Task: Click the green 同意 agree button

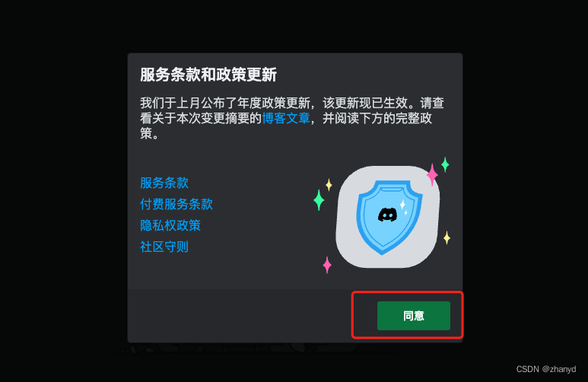Action: pyautogui.click(x=414, y=316)
